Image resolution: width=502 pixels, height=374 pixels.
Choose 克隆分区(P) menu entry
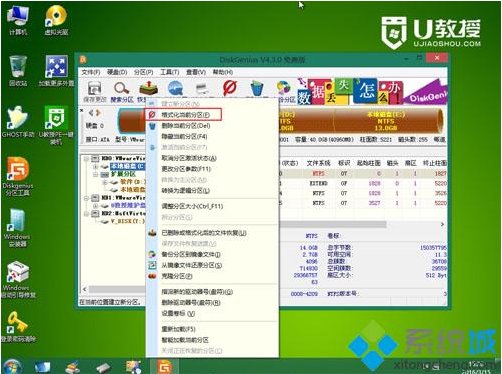(212, 276)
